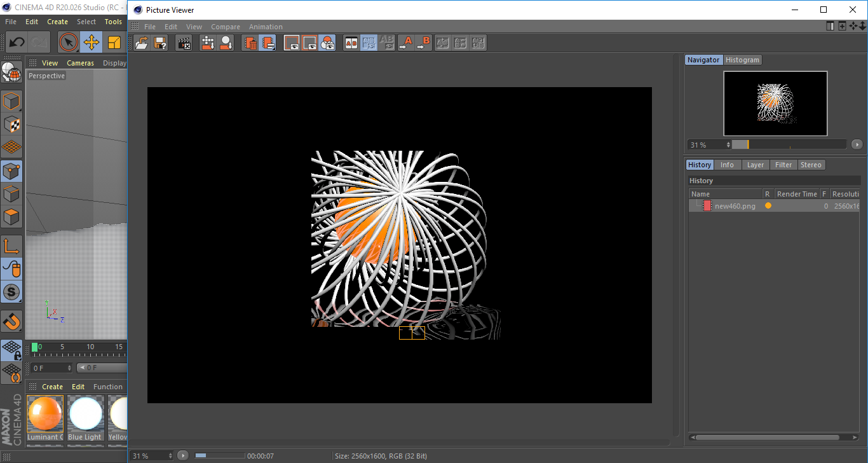The width and height of the screenshot is (868, 463).
Task: Toggle Tweak mode mouse icon
Action: (11, 269)
